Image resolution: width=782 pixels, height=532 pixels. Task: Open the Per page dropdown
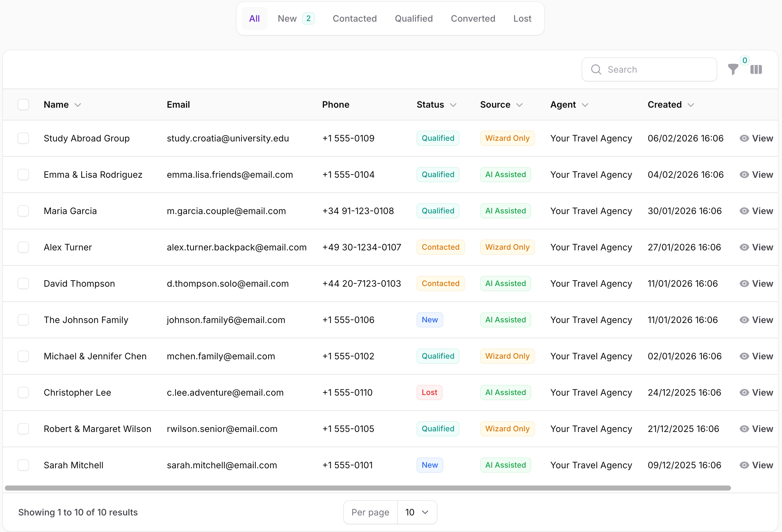pyautogui.click(x=416, y=512)
